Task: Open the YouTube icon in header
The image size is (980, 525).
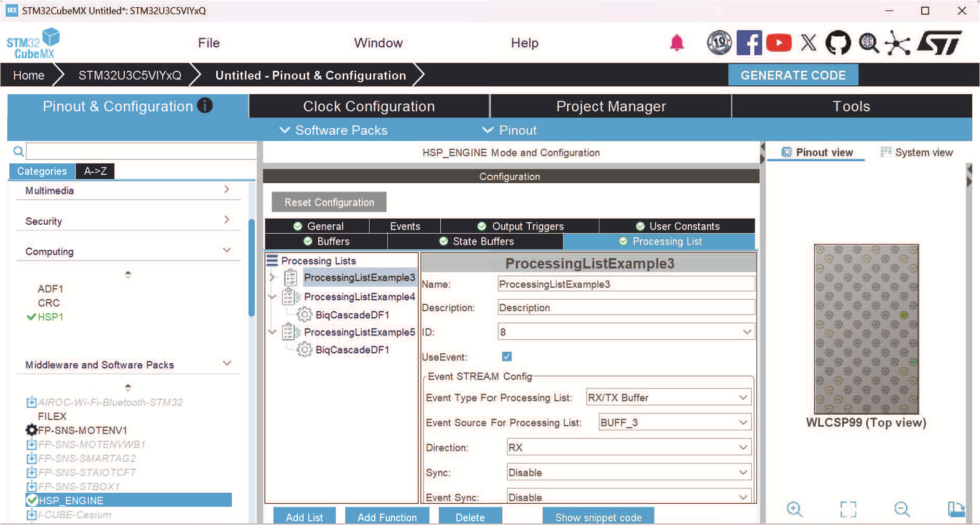Action: click(779, 43)
